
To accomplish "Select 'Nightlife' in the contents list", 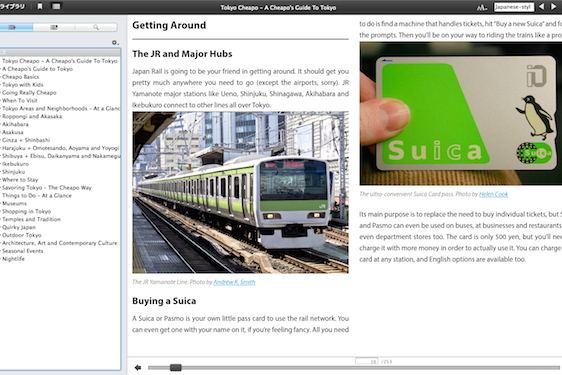I will 13,258.
